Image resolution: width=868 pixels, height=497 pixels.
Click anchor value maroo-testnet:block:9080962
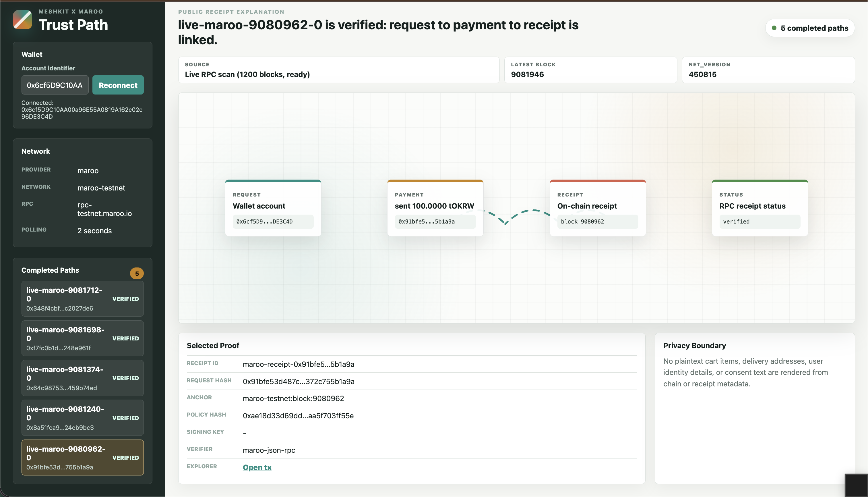pyautogui.click(x=293, y=398)
